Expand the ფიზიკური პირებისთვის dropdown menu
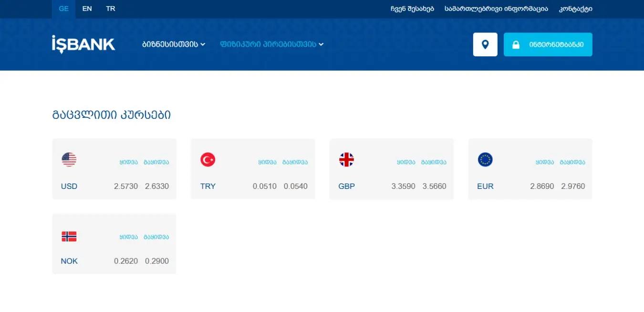Viewport: 644px width, 312px height. pos(272,44)
